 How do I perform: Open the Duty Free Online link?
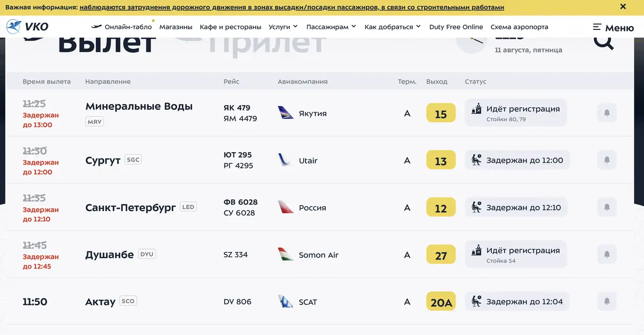456,27
